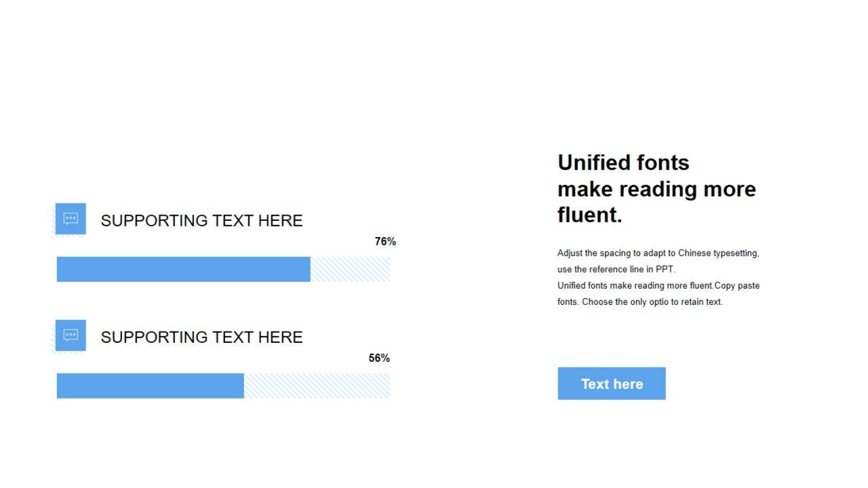Select the first SUPPORTING TEXT HERE title
868x488 pixels.
tap(201, 221)
